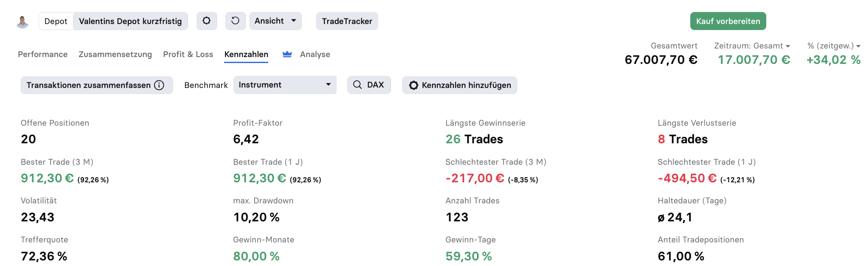Click Kauf vorbereiten button
The width and height of the screenshot is (868, 266).
(x=728, y=21)
